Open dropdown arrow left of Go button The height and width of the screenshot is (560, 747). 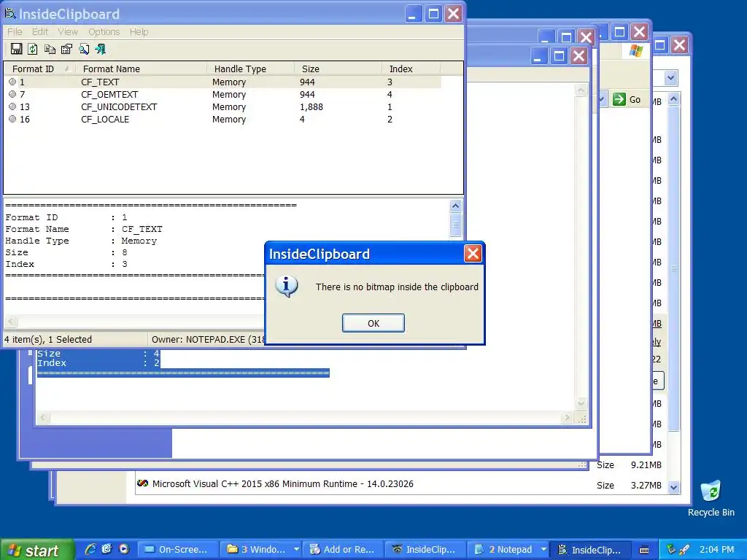point(601,99)
